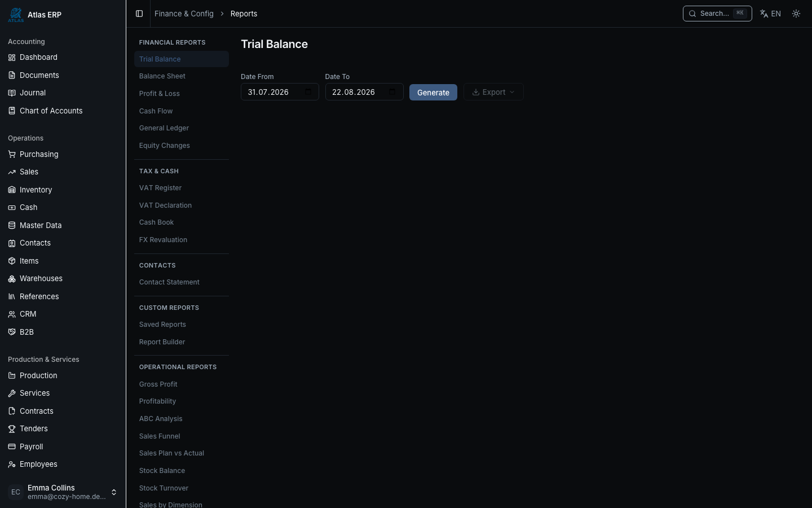Click the Date From field value
This screenshot has width=812, height=508.
tap(268, 92)
